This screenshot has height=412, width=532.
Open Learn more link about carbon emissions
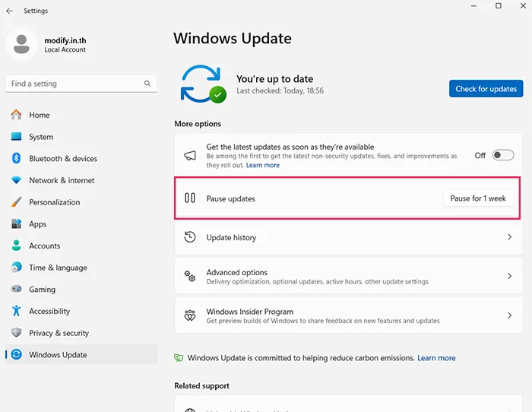(436, 358)
